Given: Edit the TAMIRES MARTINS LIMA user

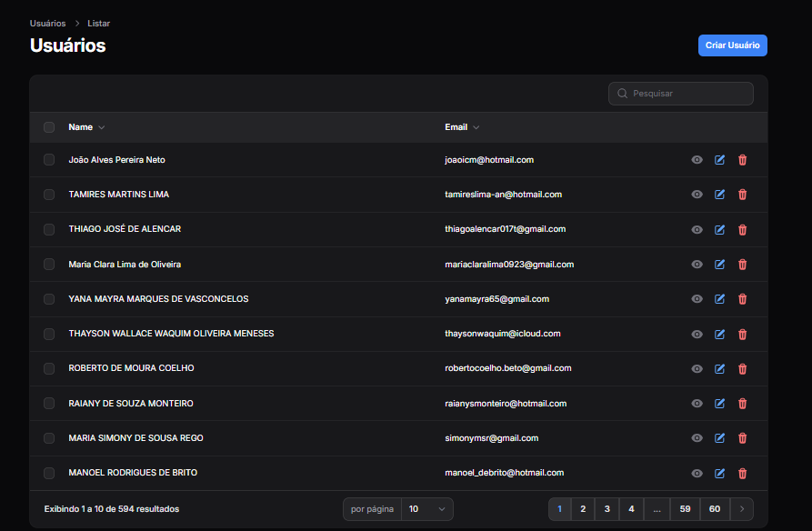Looking at the screenshot, I should point(719,195).
